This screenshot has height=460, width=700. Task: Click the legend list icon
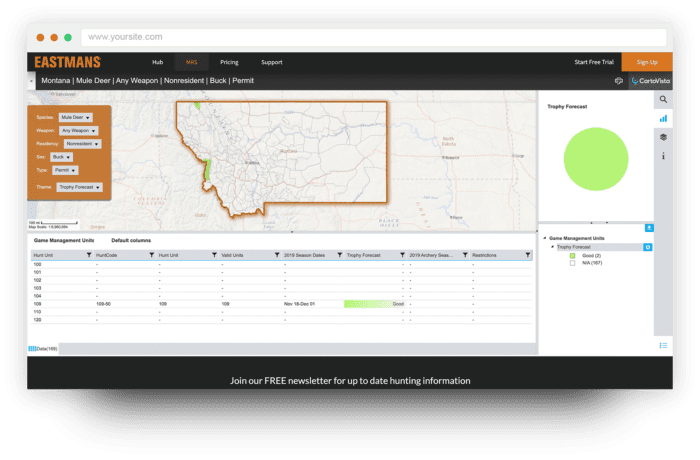click(x=663, y=345)
